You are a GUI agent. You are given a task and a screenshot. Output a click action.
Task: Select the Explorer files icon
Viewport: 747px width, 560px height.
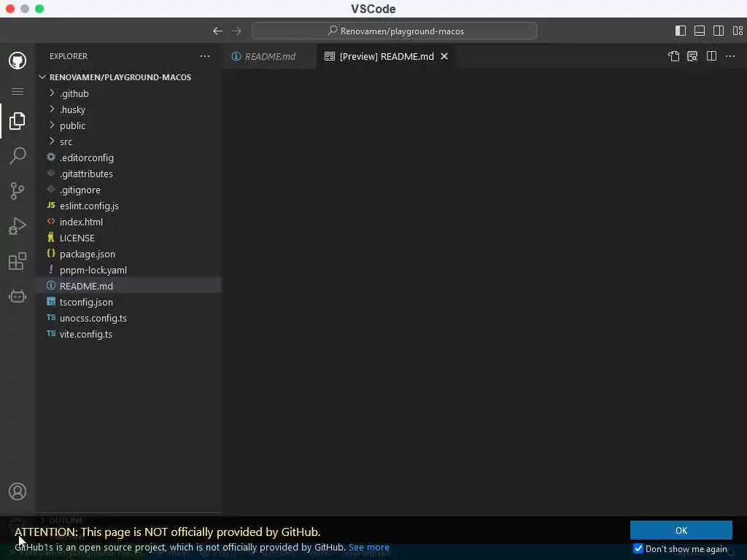click(x=18, y=121)
